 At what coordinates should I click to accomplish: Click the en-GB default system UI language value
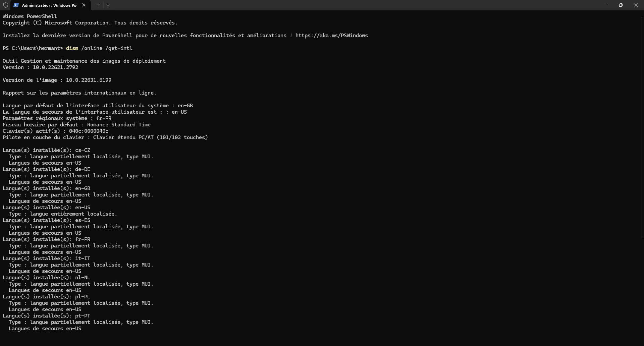point(185,106)
